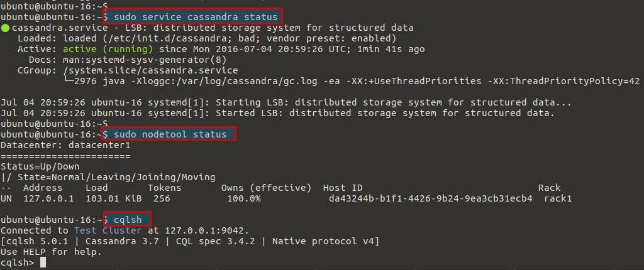Click the 'Owns (effective)' column header

point(266,188)
